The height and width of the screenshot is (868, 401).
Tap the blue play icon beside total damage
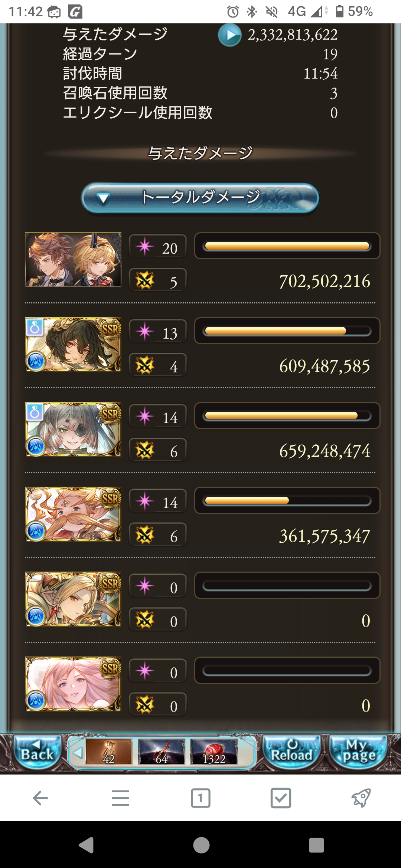coord(230,35)
